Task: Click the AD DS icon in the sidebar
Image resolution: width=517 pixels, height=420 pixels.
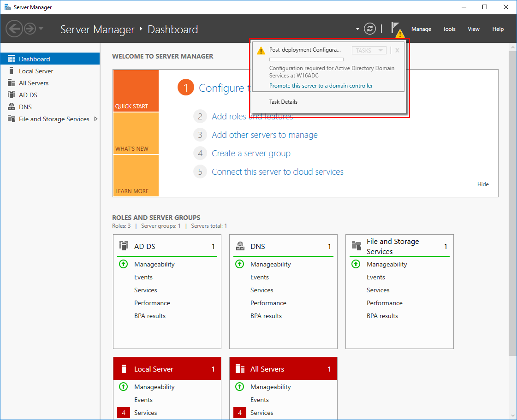Action: coord(12,95)
